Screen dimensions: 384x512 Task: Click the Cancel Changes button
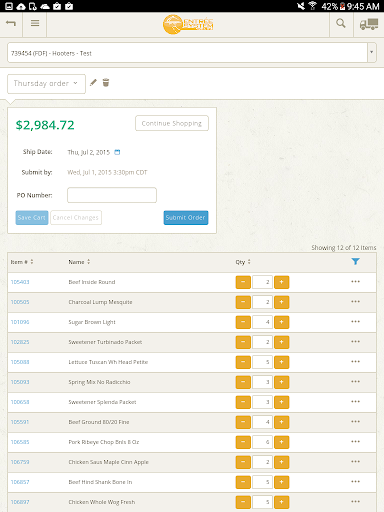pyautogui.click(x=76, y=218)
